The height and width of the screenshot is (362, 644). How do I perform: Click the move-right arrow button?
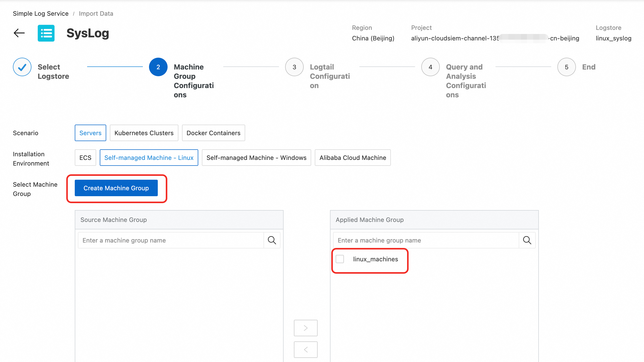coord(306,328)
